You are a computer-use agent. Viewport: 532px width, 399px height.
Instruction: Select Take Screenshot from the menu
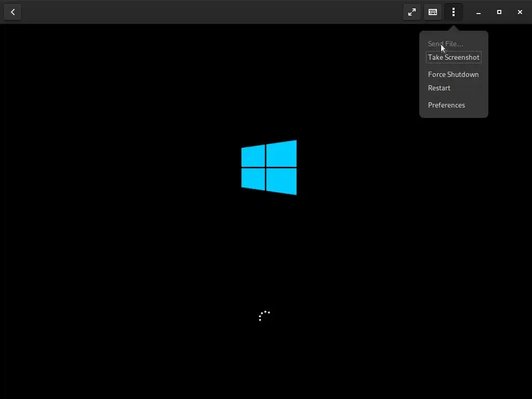pyautogui.click(x=454, y=57)
